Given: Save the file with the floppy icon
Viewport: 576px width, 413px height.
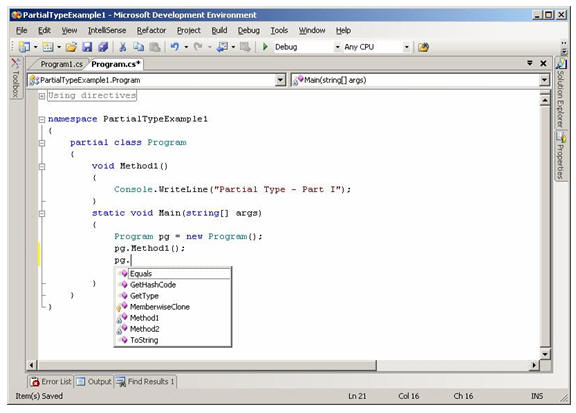Looking at the screenshot, I should tap(87, 47).
